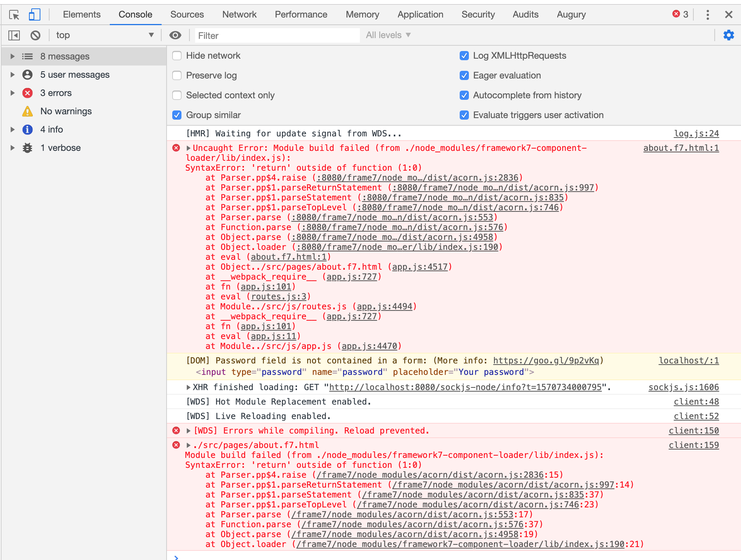Enable Selected context only checkbox
This screenshot has height=560, width=741.
(177, 95)
